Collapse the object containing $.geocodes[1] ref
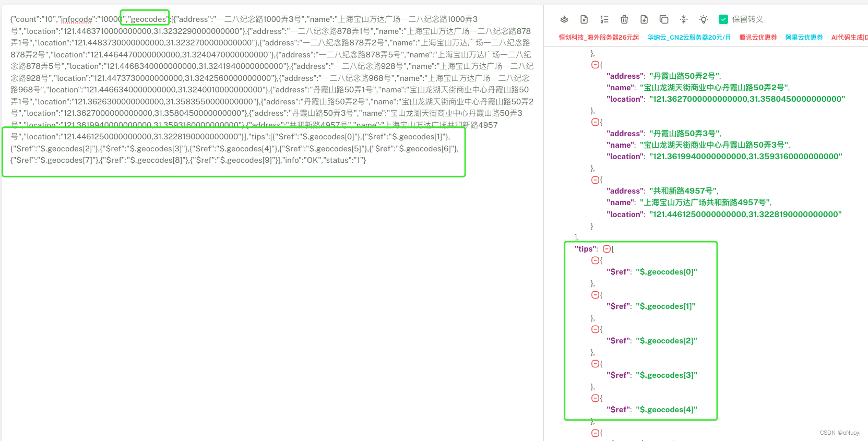This screenshot has width=868, height=441. [x=595, y=295]
